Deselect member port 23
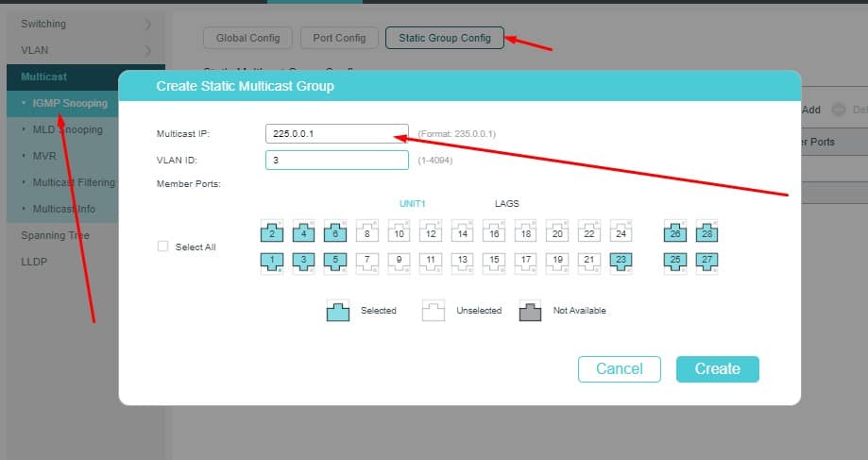The width and height of the screenshot is (868, 460). [x=621, y=263]
